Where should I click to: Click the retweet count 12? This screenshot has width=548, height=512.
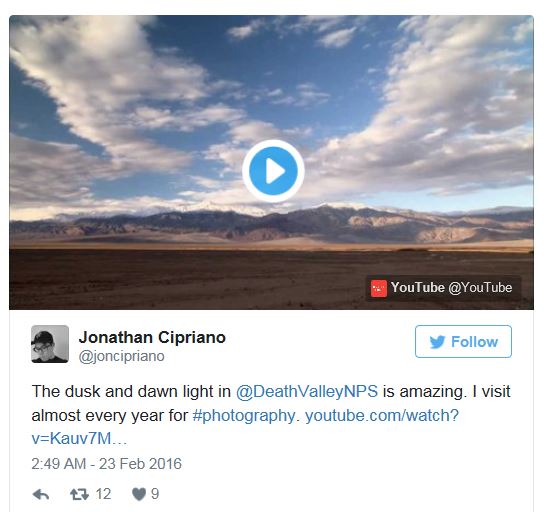(103, 494)
